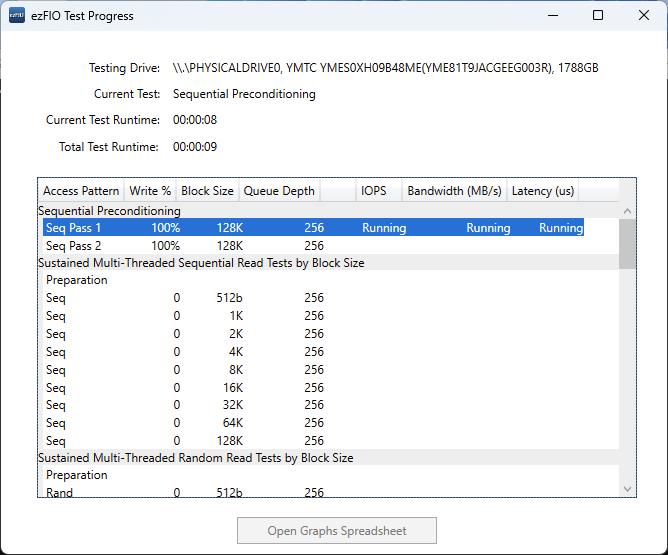The width and height of the screenshot is (668, 555).
Task: Click the list scrollbar down arrow
Action: click(627, 489)
